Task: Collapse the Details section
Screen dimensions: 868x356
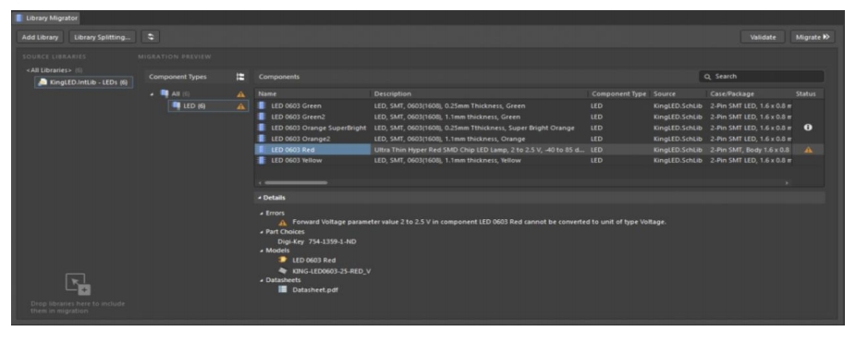Action: pos(260,198)
